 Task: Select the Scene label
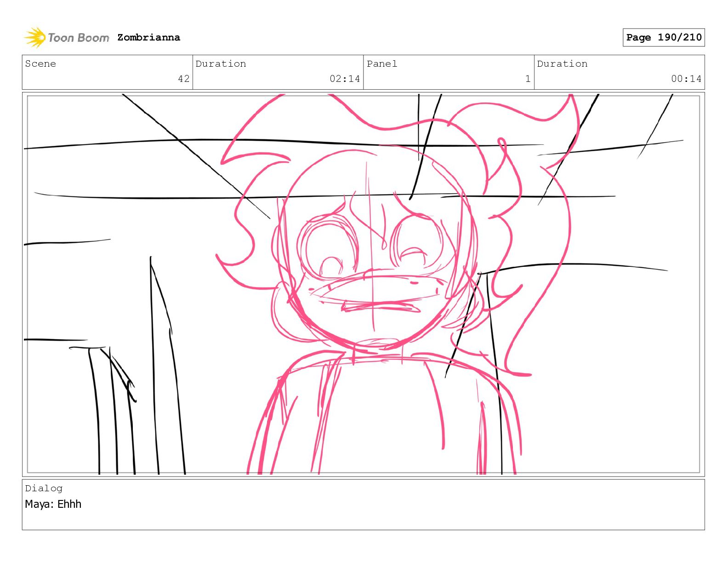click(x=40, y=63)
